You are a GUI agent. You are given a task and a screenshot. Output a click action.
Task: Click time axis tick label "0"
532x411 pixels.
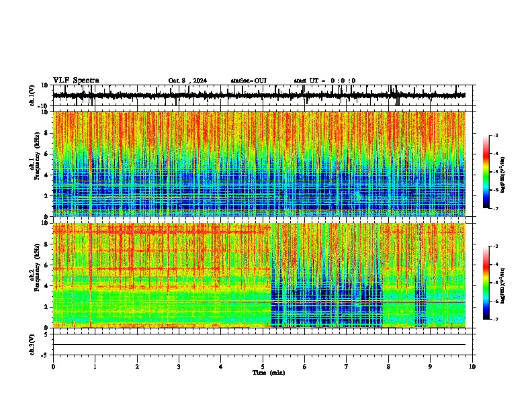pos(53,367)
